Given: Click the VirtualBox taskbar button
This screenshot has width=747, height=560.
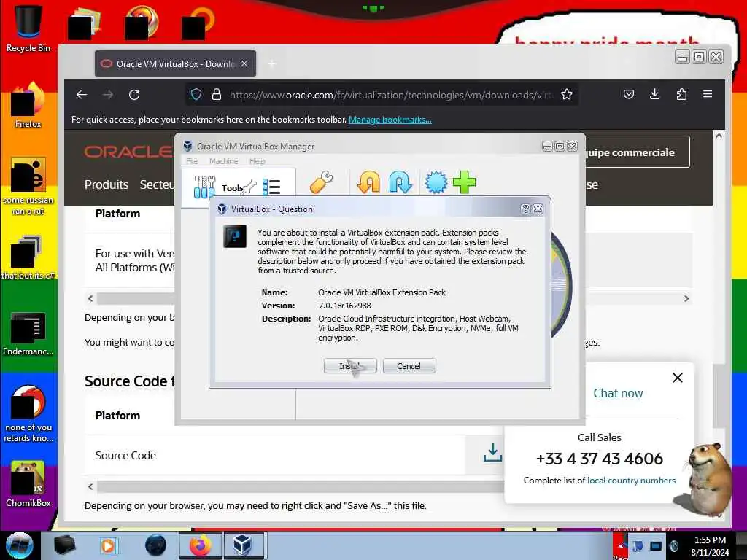Looking at the screenshot, I should pyautogui.click(x=242, y=545).
